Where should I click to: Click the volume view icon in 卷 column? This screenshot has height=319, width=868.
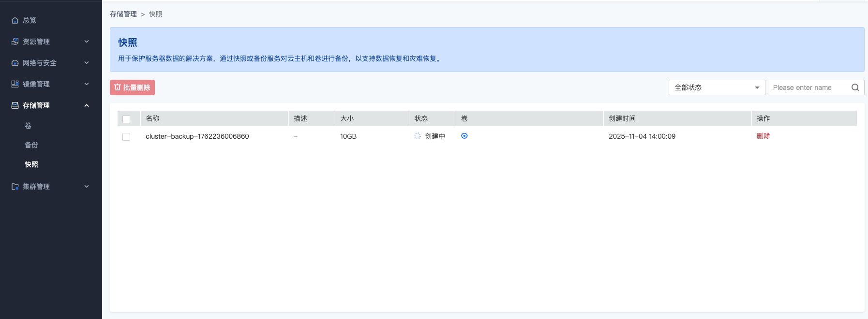[x=464, y=136]
